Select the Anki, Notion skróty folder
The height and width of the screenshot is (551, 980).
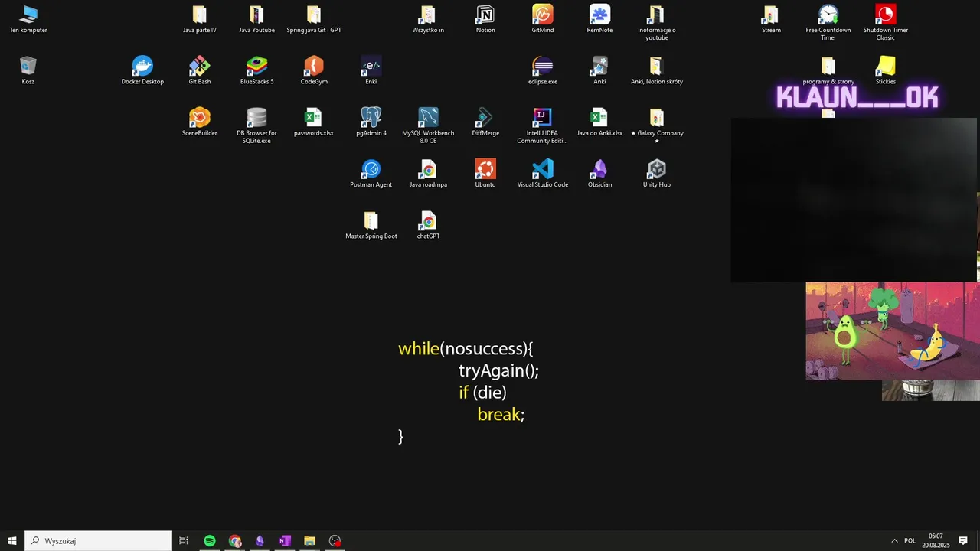pos(657,70)
